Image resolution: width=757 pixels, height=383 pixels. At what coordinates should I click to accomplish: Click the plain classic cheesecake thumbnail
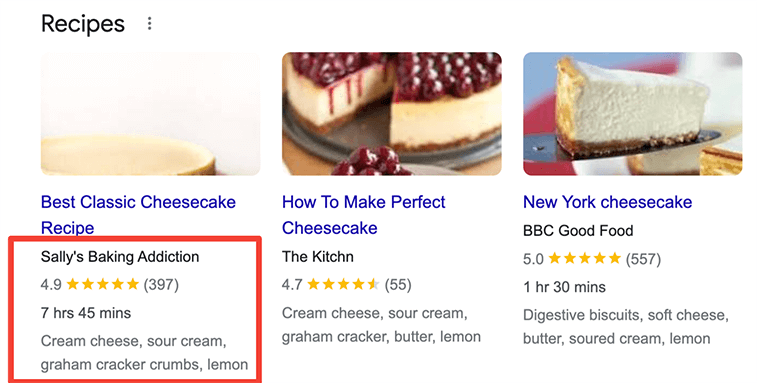151,114
